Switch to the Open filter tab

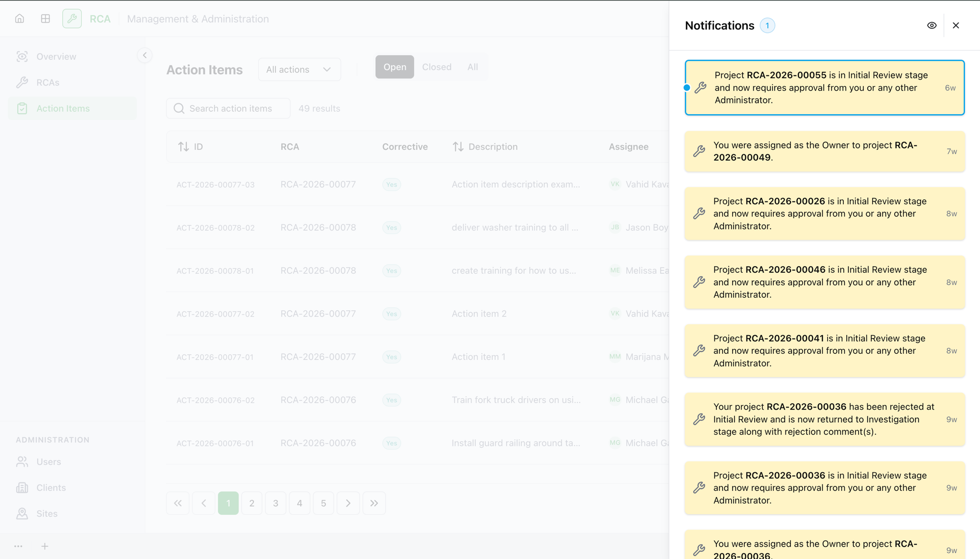(395, 67)
